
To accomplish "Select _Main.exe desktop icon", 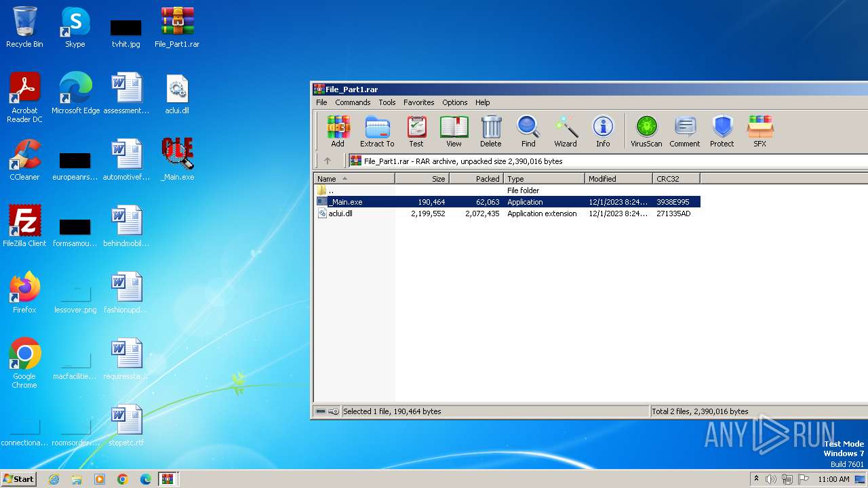I will pos(177,160).
